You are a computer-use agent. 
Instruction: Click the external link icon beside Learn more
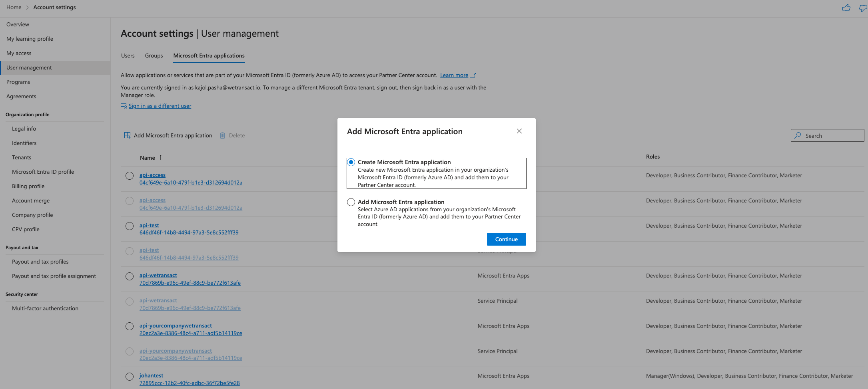pyautogui.click(x=473, y=75)
